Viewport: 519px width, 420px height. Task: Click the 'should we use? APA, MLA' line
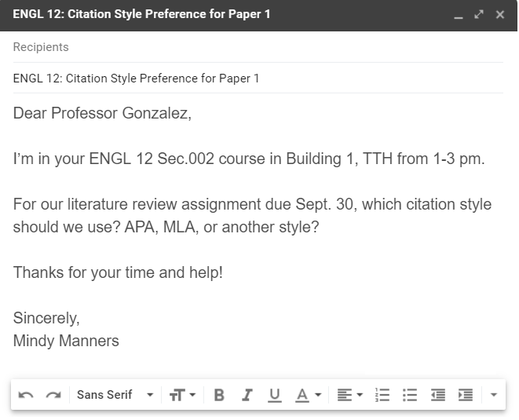(166, 227)
